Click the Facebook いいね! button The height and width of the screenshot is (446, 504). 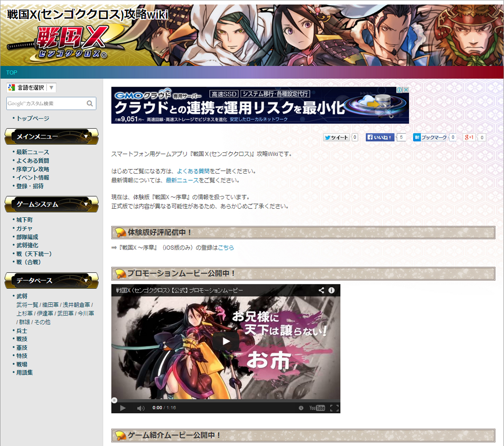[x=380, y=137]
